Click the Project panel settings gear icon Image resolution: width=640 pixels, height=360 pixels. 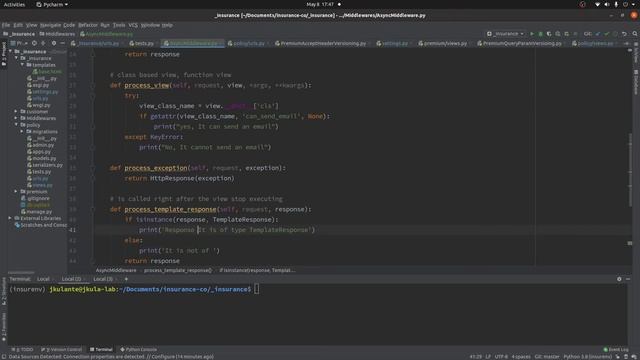coord(53,43)
